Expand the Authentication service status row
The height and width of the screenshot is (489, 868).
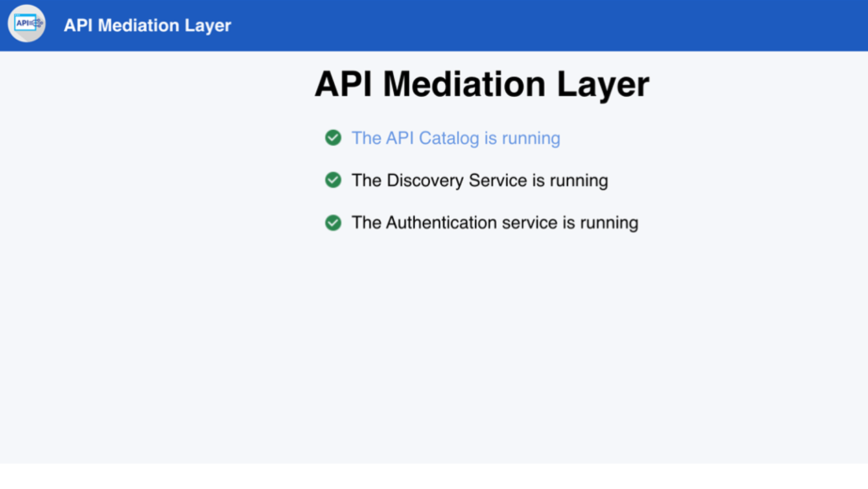point(494,223)
